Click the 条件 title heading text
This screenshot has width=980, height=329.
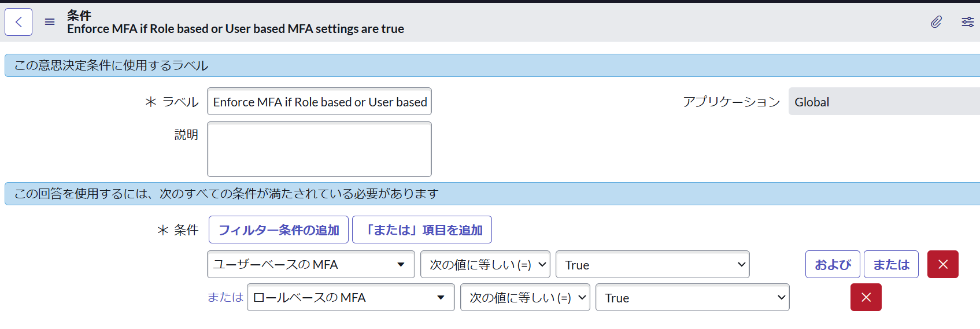[79, 15]
